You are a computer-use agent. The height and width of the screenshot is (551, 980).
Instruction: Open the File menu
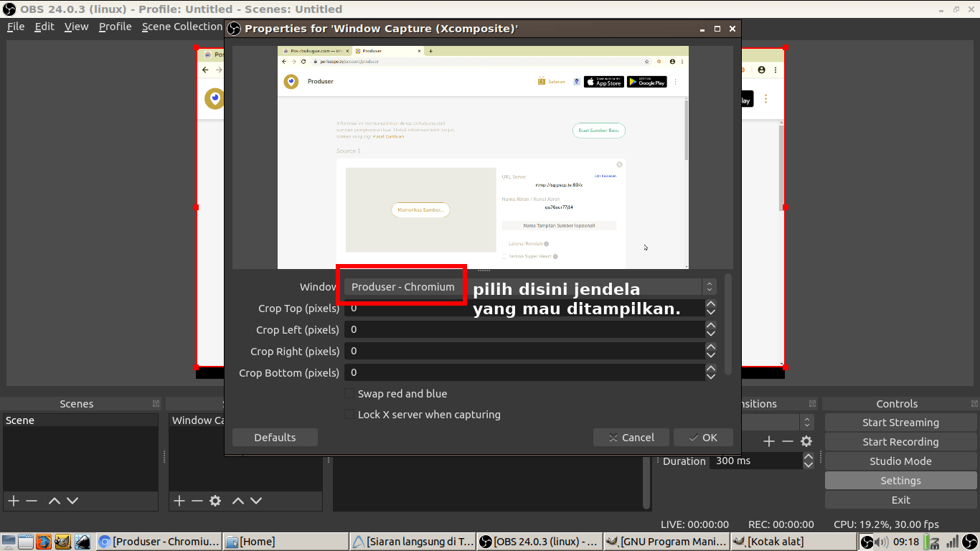(16, 27)
